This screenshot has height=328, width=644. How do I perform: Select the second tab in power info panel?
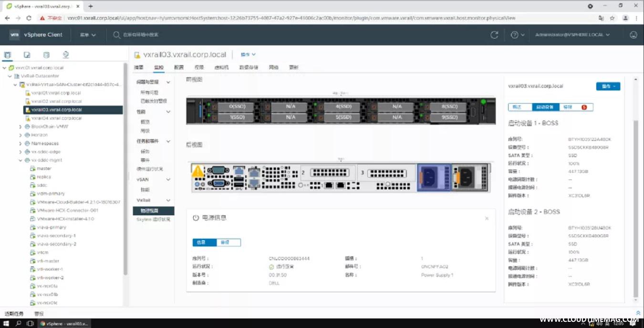(x=229, y=243)
